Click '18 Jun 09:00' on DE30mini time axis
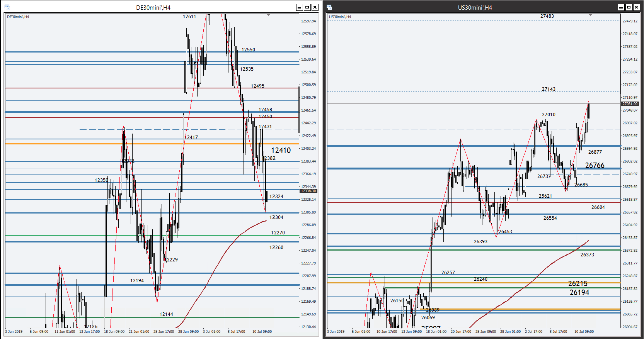The image size is (644, 339). [114, 332]
